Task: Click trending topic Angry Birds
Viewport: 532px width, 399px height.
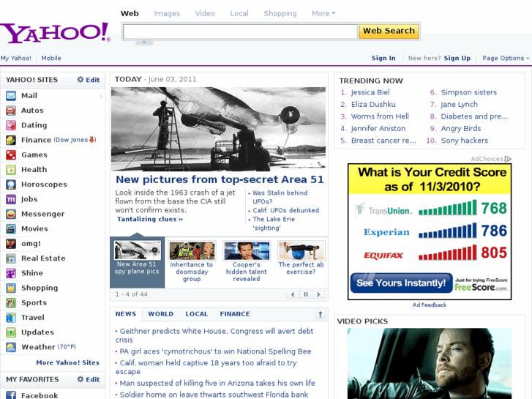Action: click(461, 129)
